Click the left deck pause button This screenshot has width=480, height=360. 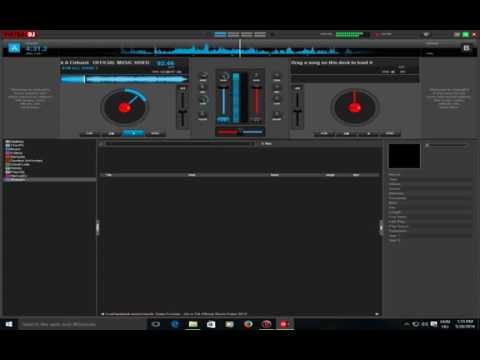pyautogui.click(x=111, y=133)
